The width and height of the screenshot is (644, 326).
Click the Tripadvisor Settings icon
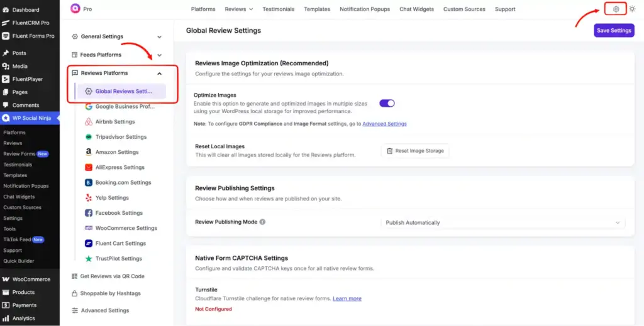88,137
